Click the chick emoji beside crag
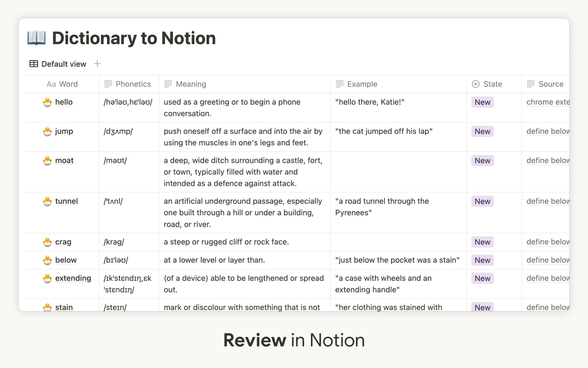588x368 pixels. point(47,241)
